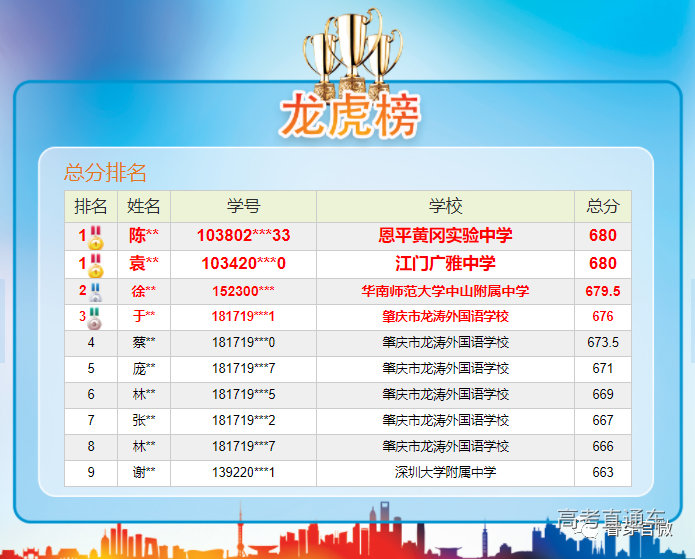Open the 恩平黄冈实验中学 school link
This screenshot has height=559, width=695.
[445, 236]
